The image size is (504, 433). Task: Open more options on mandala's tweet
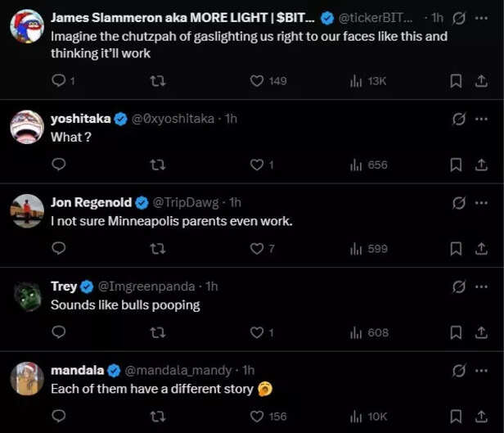pos(481,370)
